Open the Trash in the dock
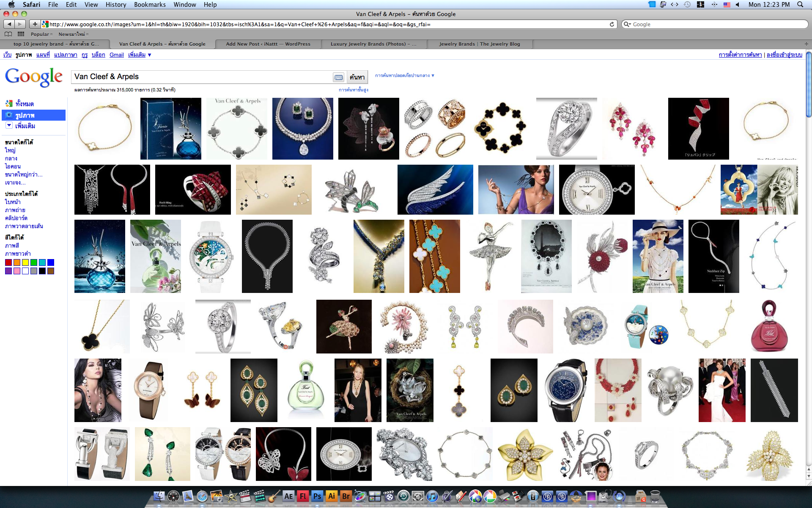The height and width of the screenshot is (508, 812). click(x=655, y=496)
